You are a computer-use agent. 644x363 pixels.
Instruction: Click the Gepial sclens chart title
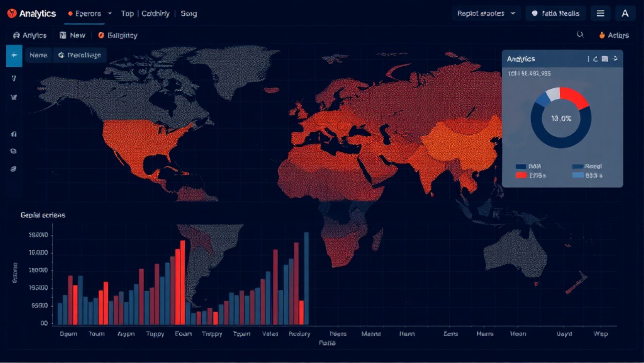click(x=43, y=215)
